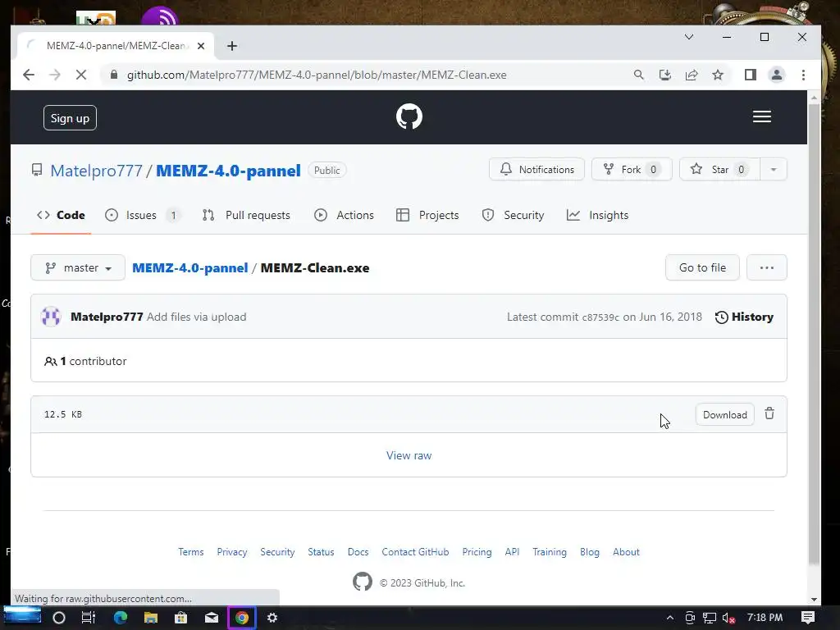
Task: Download MEMZ-Clean.exe
Action: pos(725,414)
